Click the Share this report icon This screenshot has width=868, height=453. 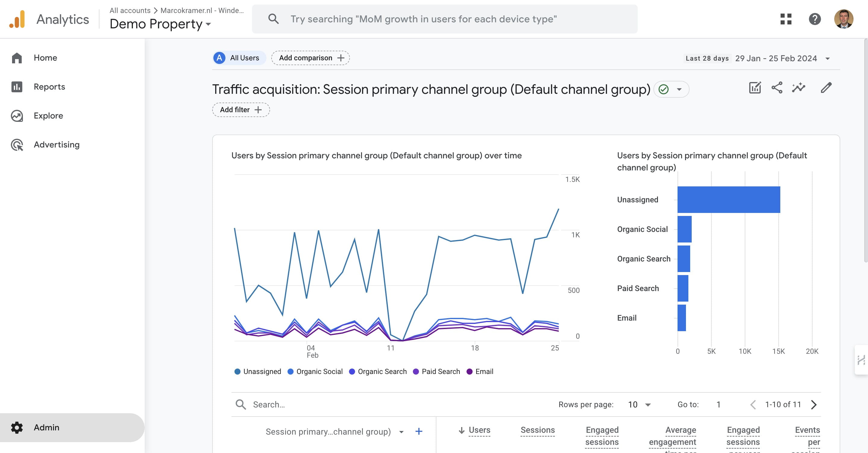tap(777, 88)
